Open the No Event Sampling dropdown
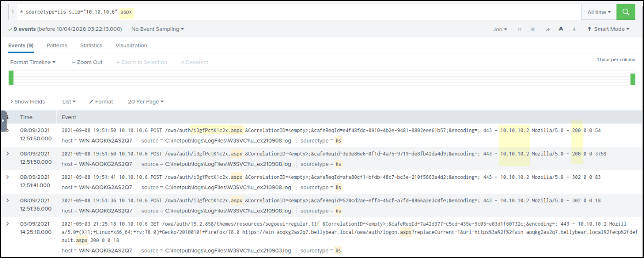 157,29
